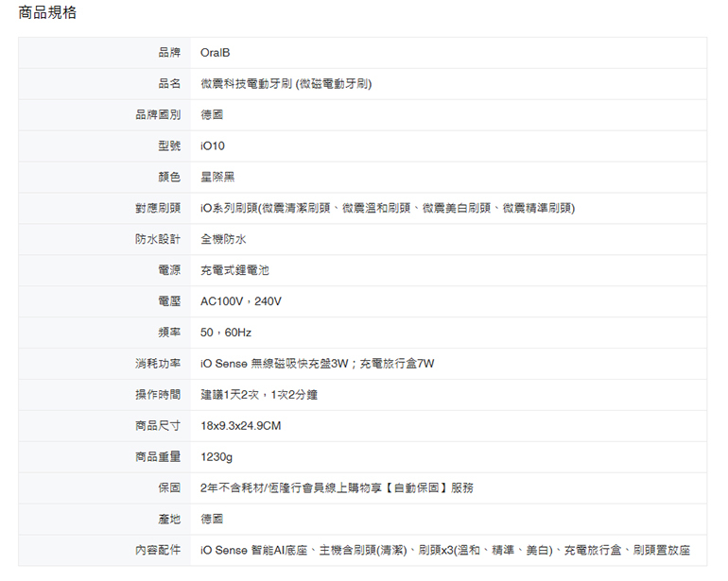This screenshot has width=728, height=581.
Task: Click the iO10 model value
Action: click(x=213, y=146)
